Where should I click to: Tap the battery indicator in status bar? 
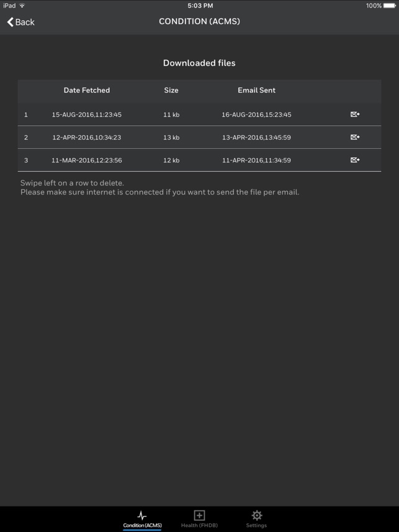click(389, 6)
